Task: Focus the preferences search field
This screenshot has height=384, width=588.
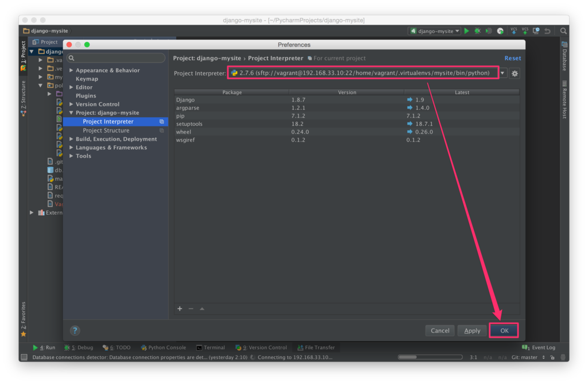Action: point(116,58)
